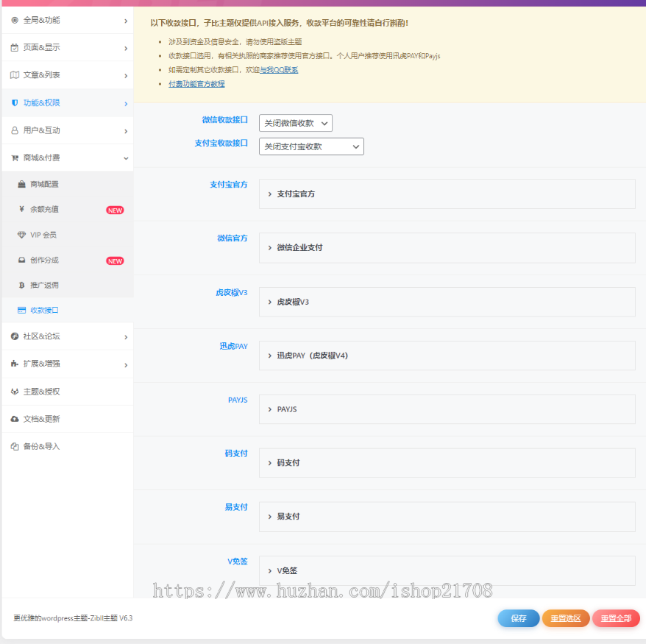This screenshot has width=646, height=644.
Task: Expand the 易支付 settings panel
Action: coord(447,517)
